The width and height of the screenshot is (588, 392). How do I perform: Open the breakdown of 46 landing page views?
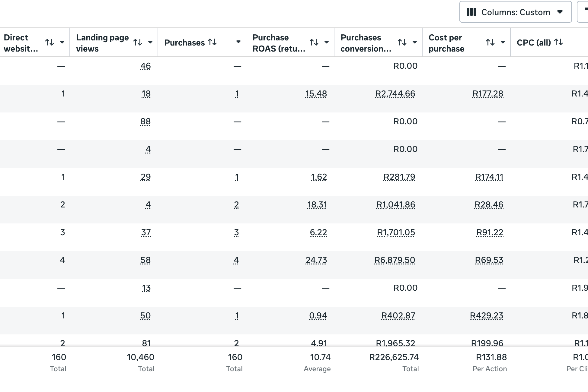coord(145,66)
